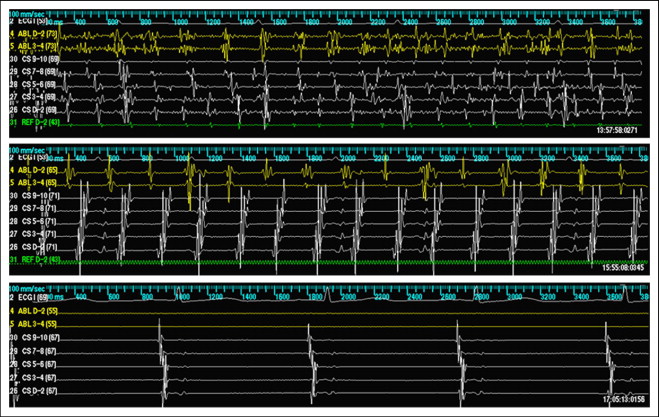Select CS D-2 channel label in middle panel

pos(37,246)
